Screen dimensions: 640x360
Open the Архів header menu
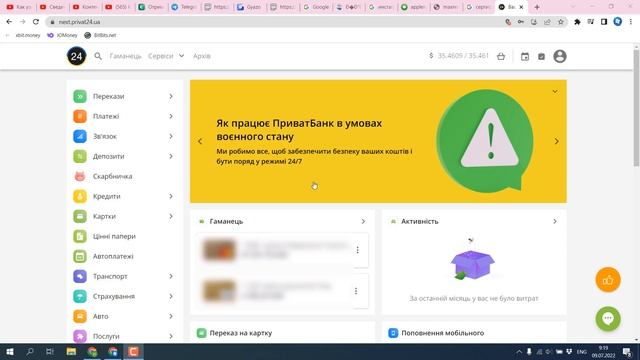pos(202,56)
